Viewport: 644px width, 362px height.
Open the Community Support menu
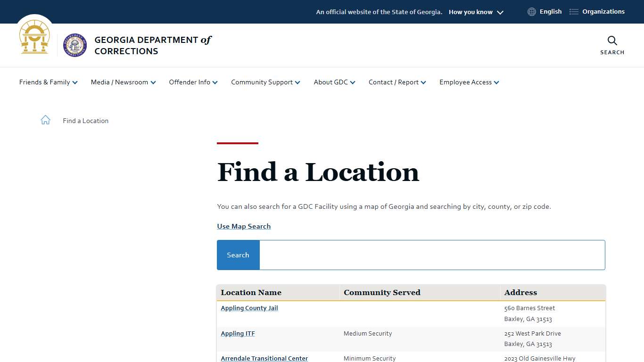pyautogui.click(x=265, y=82)
